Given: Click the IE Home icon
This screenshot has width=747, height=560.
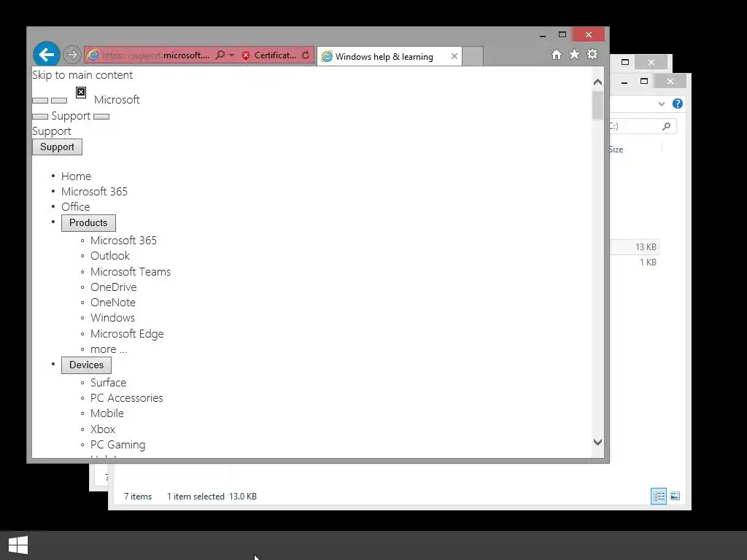Looking at the screenshot, I should pyautogui.click(x=557, y=54).
